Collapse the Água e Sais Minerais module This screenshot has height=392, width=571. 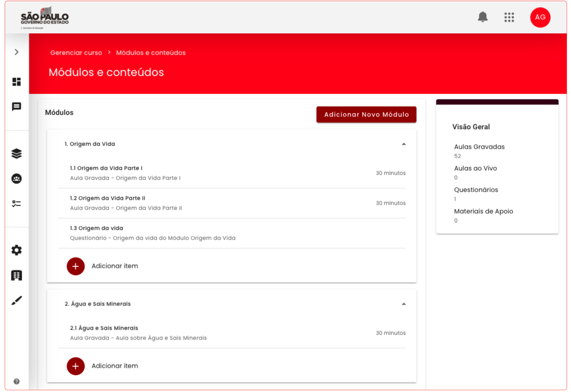404,304
